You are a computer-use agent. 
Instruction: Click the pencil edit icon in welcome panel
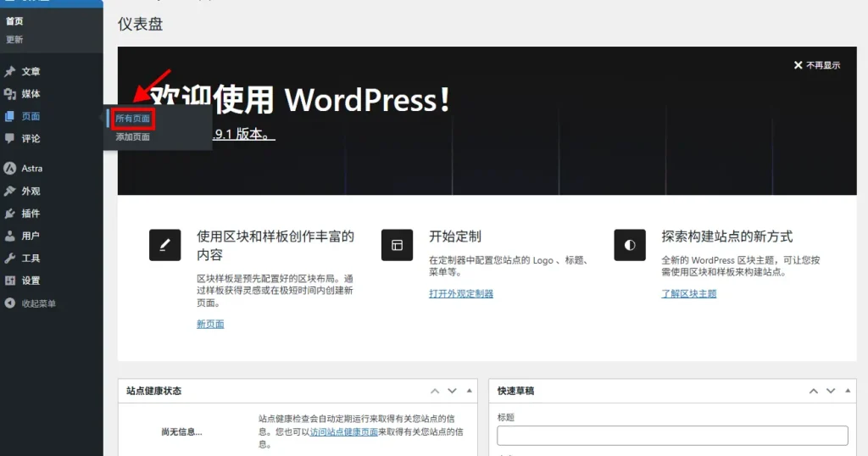point(165,245)
